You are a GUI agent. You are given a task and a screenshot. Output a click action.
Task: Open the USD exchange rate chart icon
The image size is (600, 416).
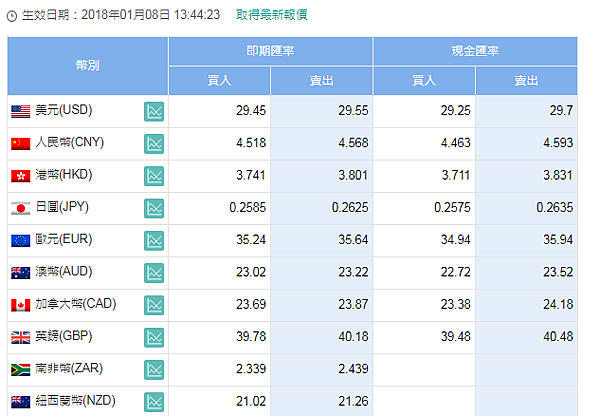(x=154, y=111)
